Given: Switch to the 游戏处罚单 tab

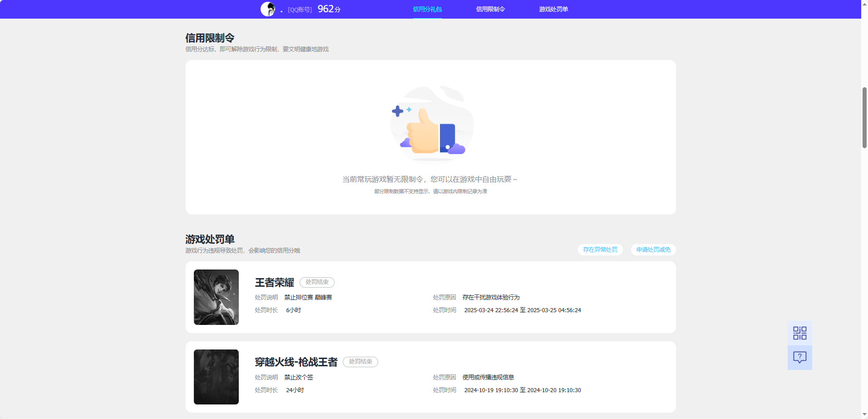Looking at the screenshot, I should (x=553, y=9).
